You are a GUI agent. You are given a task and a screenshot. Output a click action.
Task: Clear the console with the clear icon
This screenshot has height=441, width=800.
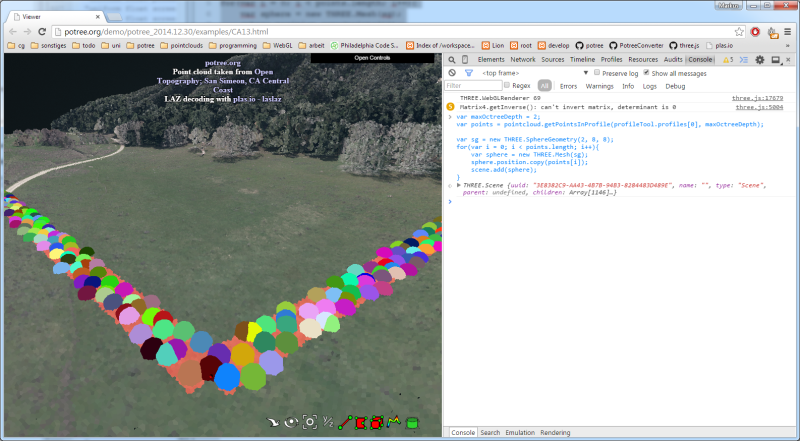tap(452, 73)
